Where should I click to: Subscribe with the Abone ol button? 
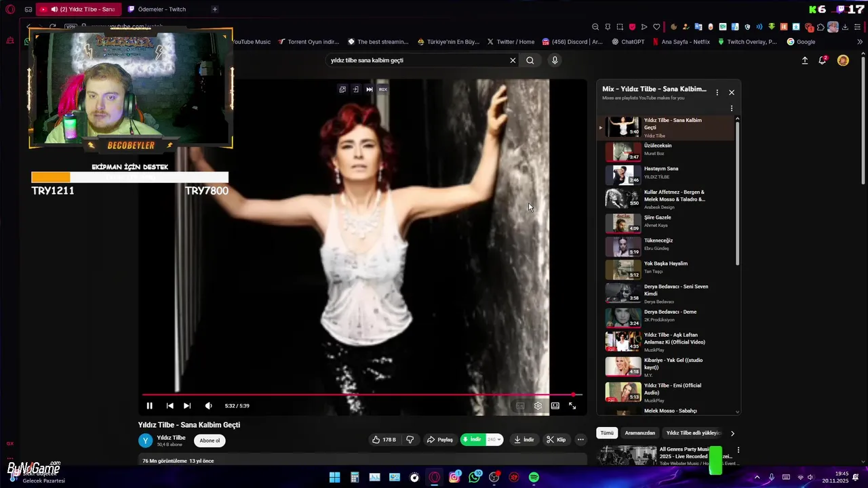coord(210,441)
